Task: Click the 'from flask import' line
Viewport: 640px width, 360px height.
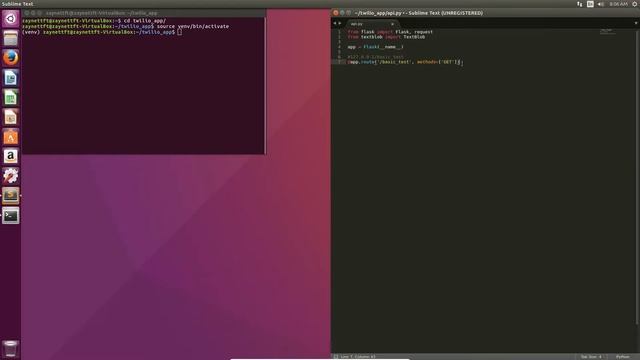Action: point(390,32)
